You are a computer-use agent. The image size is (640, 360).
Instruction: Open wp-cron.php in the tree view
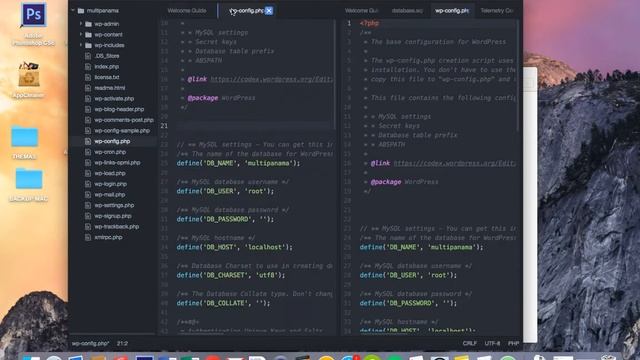coord(110,152)
